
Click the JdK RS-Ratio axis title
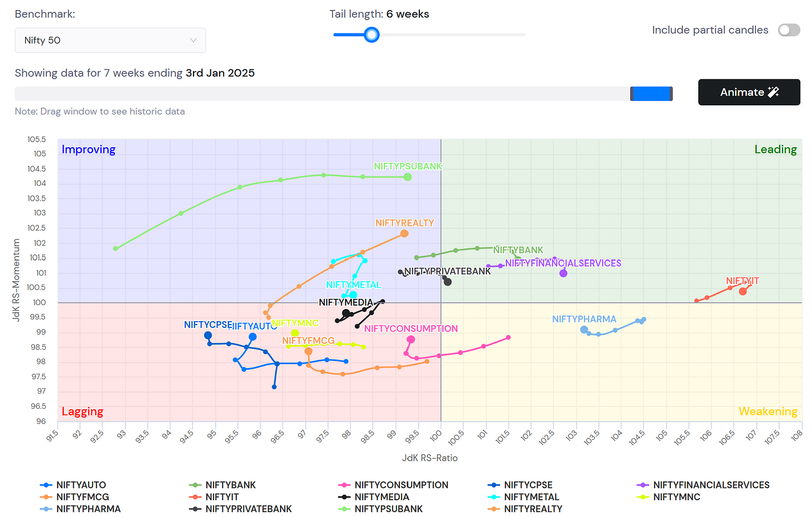(430, 458)
